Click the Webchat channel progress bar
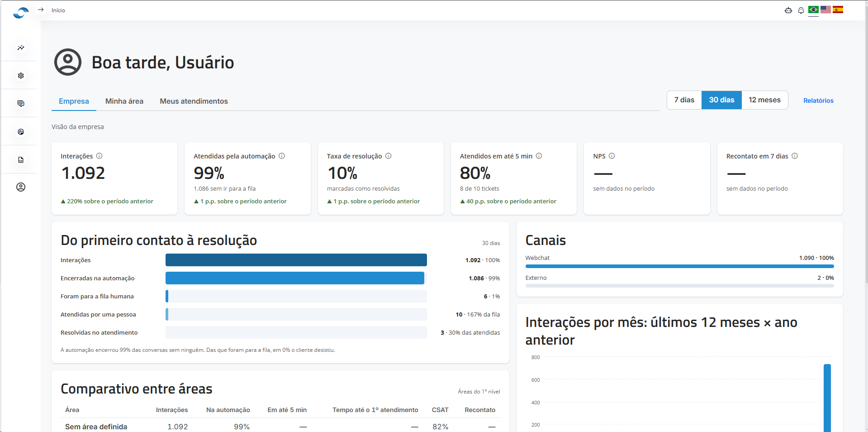868x432 pixels. [679, 266]
